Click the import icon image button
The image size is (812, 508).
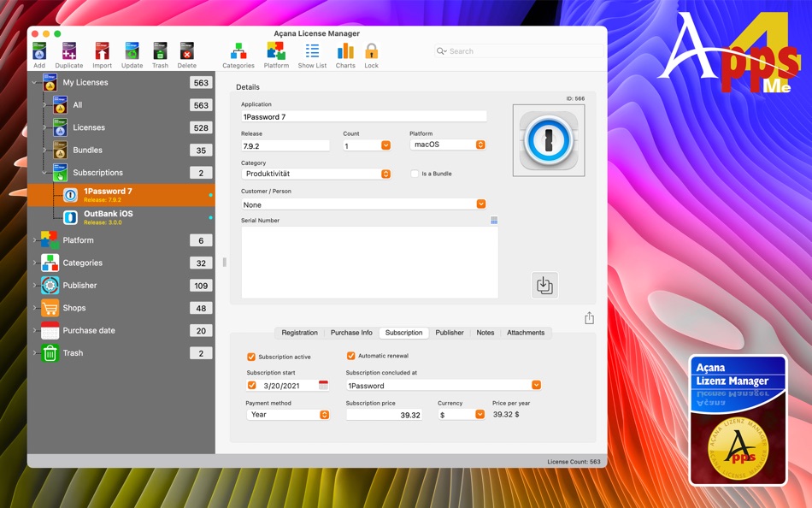[x=544, y=286]
